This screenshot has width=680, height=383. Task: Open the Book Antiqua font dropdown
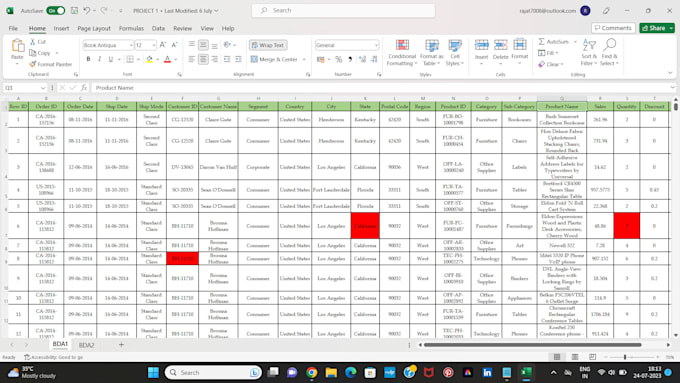pyautogui.click(x=131, y=45)
